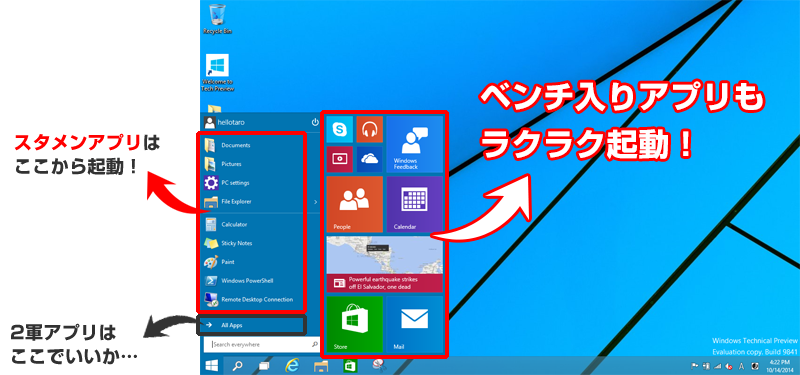This screenshot has width=800, height=375.
Task: Open the OneDrive cloud tile
Action: [x=369, y=159]
